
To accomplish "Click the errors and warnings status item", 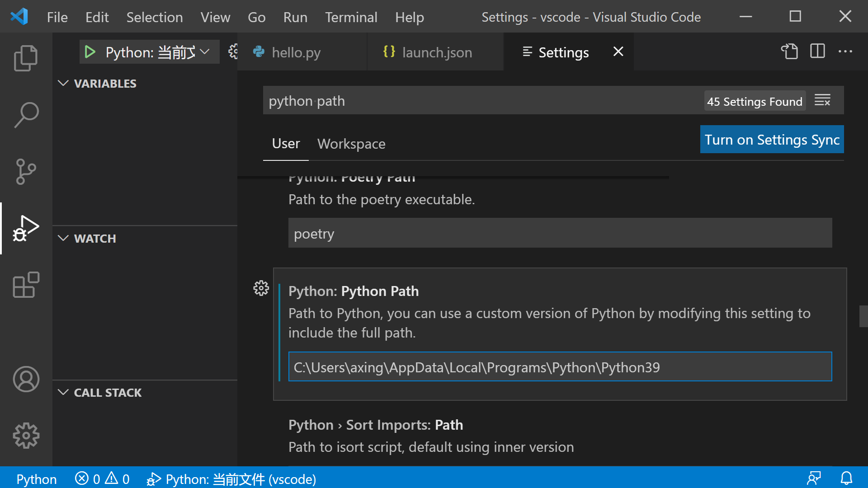I will (x=102, y=479).
